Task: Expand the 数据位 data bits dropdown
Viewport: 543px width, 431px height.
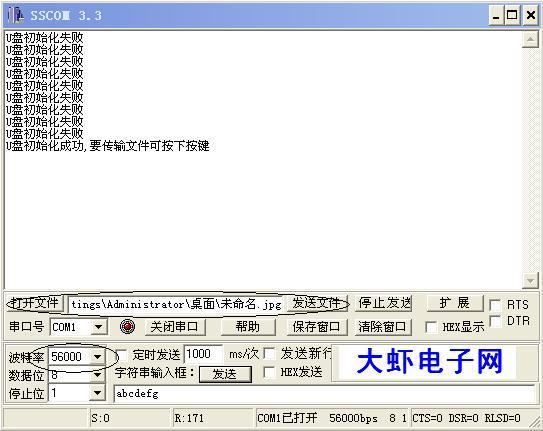Action: pyautogui.click(x=98, y=375)
